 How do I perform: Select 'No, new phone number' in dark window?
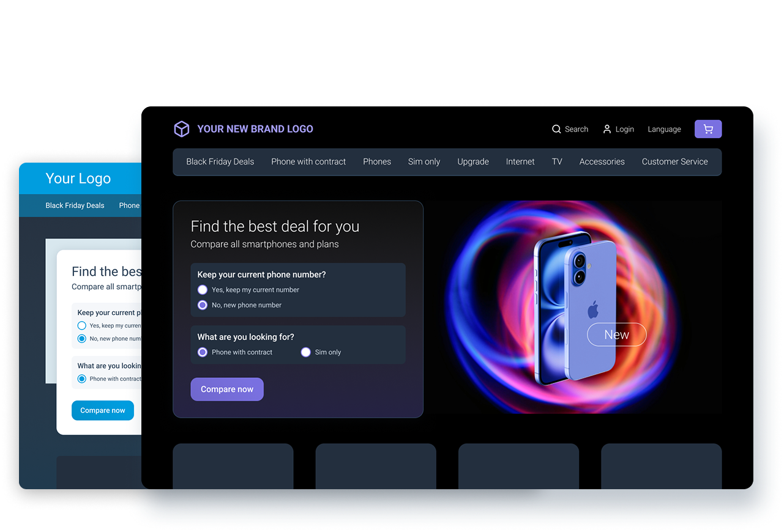point(203,305)
